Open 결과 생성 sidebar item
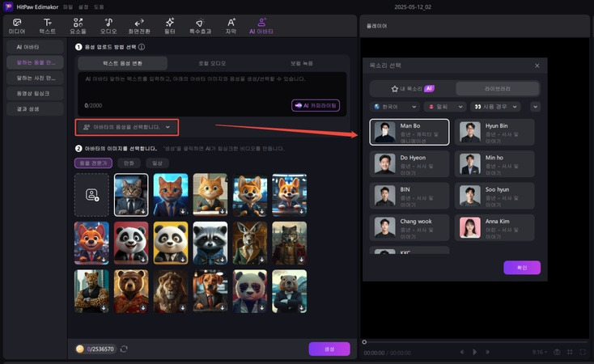This screenshot has height=364, width=594. pos(35,108)
